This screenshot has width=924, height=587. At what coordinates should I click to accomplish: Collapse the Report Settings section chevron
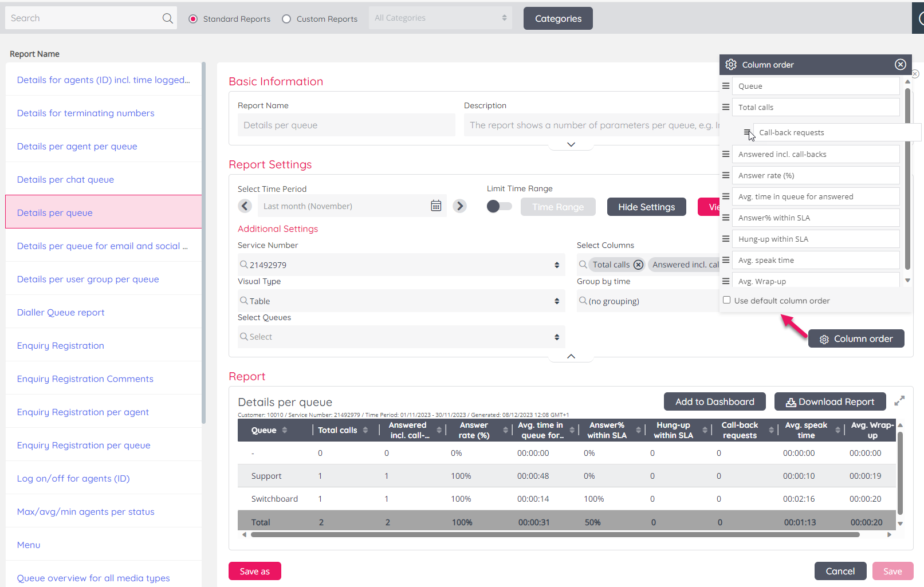click(571, 356)
